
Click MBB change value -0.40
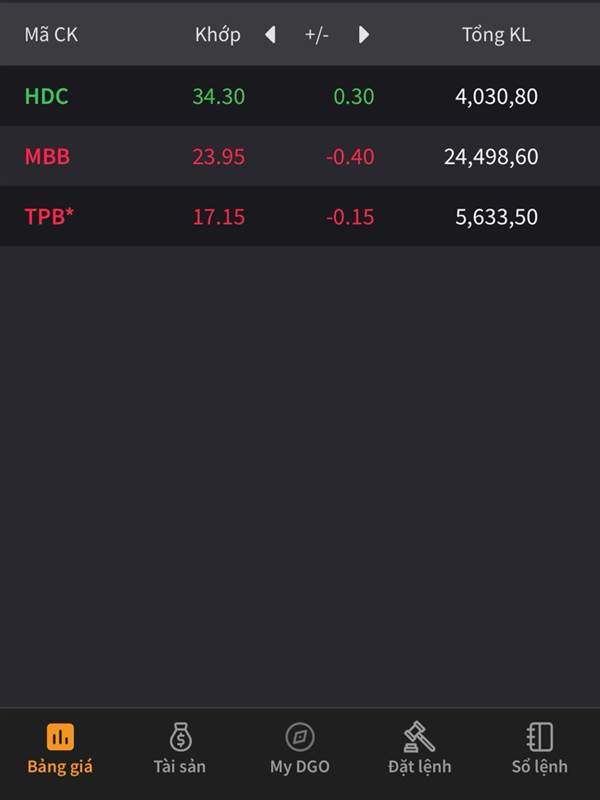pyautogui.click(x=350, y=157)
